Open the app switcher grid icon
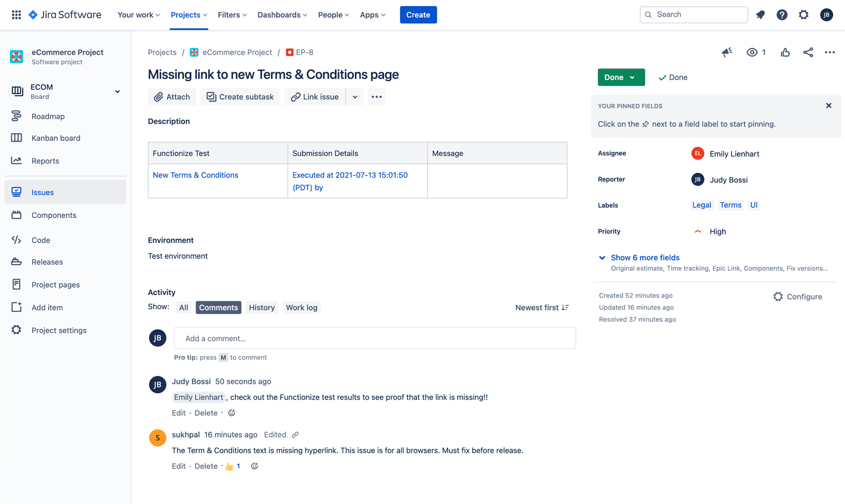Screen dimensions: 845x504 pos(16,15)
